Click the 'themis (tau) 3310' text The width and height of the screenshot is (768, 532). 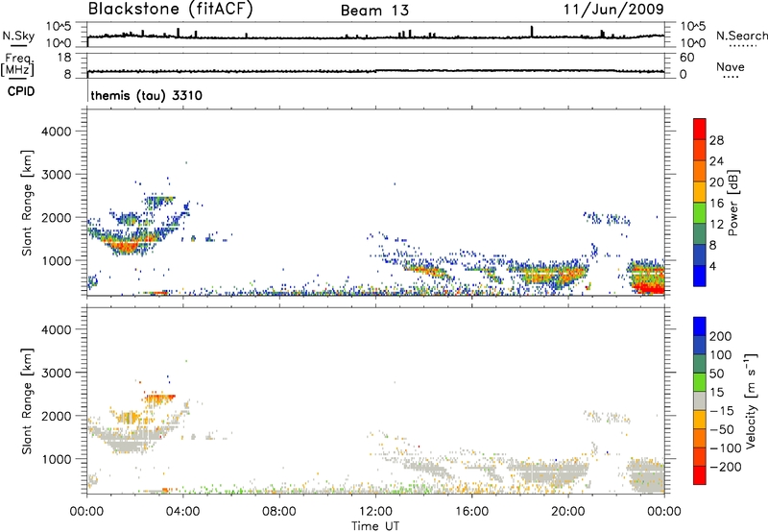click(x=147, y=95)
